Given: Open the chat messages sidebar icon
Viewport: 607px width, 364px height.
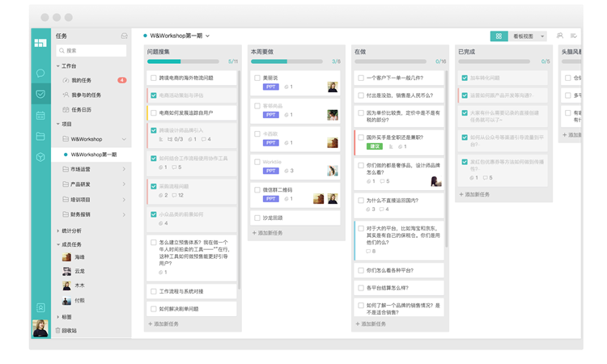Looking at the screenshot, I should point(40,73).
